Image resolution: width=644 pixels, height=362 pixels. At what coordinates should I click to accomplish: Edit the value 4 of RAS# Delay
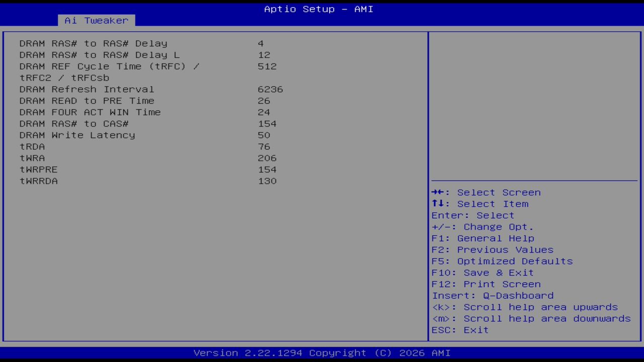point(260,43)
